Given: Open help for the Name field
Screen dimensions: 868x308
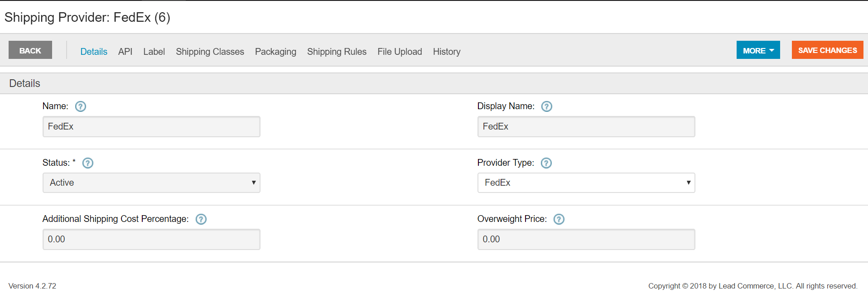Looking at the screenshot, I should click(x=81, y=106).
